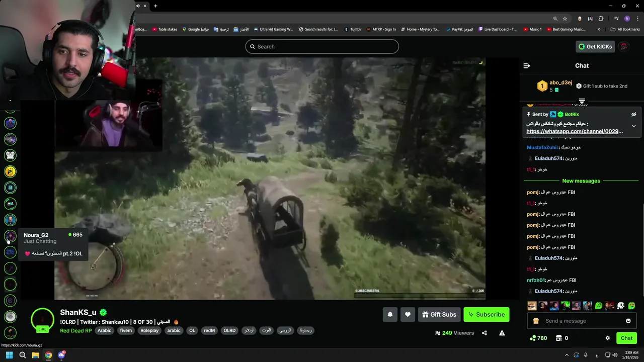This screenshot has height=362, width=644.
Task: Jump to New messages divider in chat
Action: pyautogui.click(x=581, y=181)
